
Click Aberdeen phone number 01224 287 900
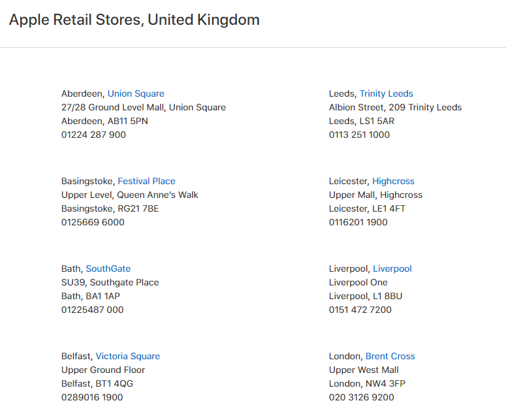pos(93,135)
